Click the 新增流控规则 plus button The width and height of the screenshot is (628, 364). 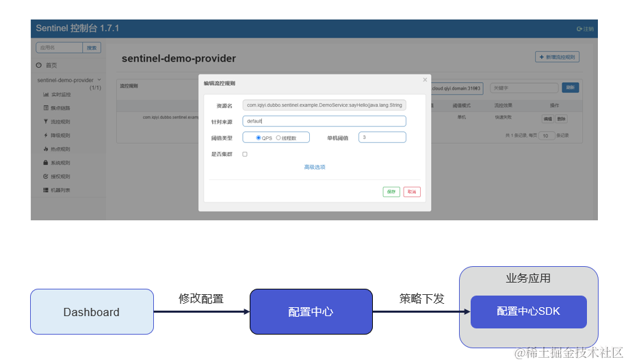(x=557, y=57)
